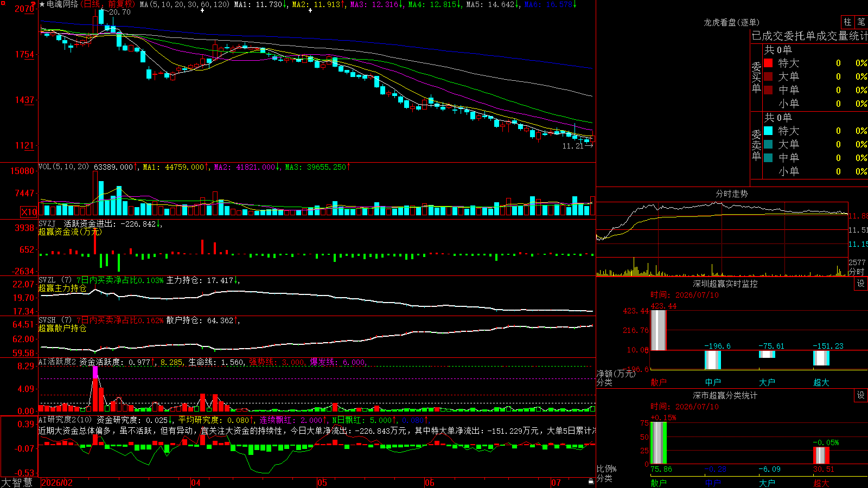Click the dark red 中单 buy order swatch
The width and height of the screenshot is (868, 488).
768,89
